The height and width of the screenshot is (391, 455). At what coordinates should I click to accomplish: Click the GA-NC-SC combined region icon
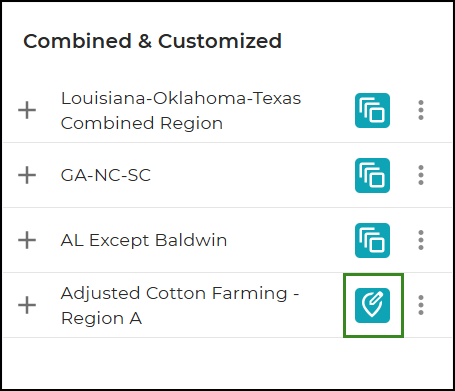[372, 175]
